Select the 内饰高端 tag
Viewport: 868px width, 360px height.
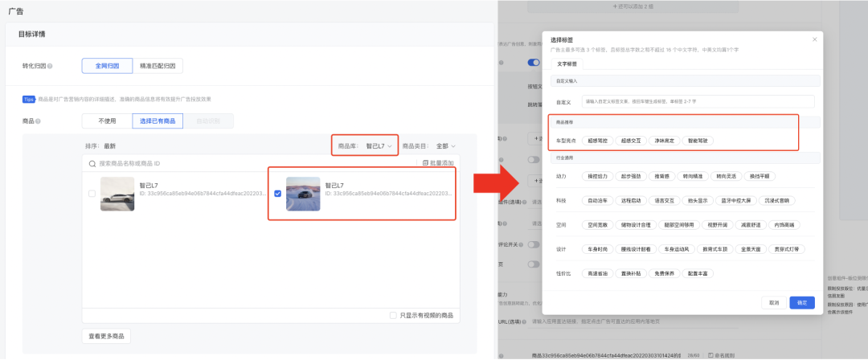pyautogui.click(x=785, y=225)
